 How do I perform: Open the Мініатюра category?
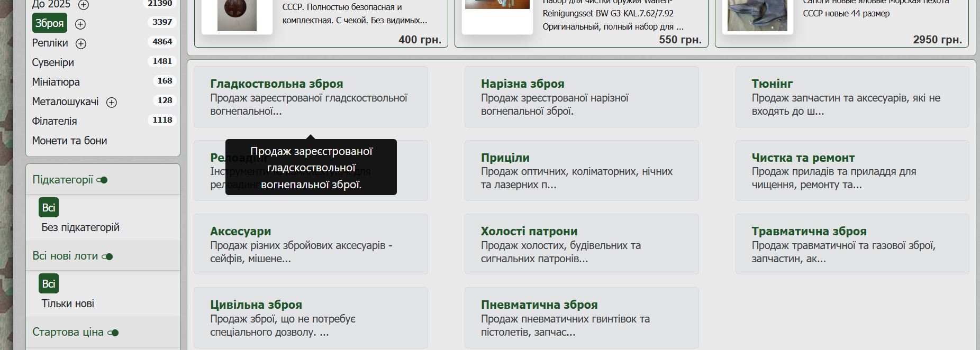pos(56,82)
